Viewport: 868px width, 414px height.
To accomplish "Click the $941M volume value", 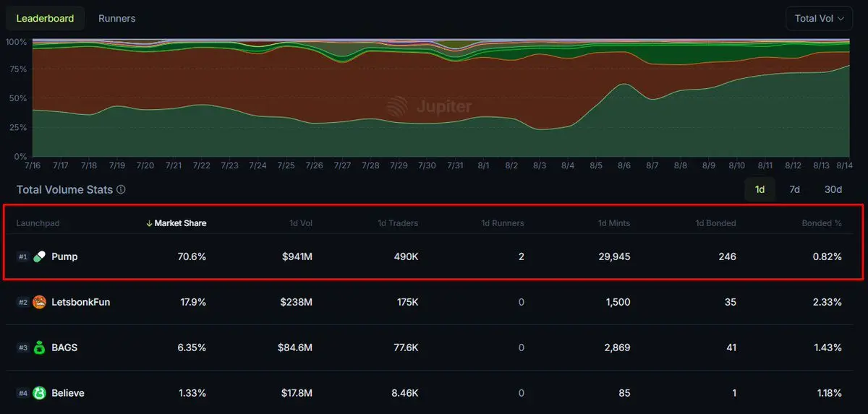I will [x=297, y=256].
